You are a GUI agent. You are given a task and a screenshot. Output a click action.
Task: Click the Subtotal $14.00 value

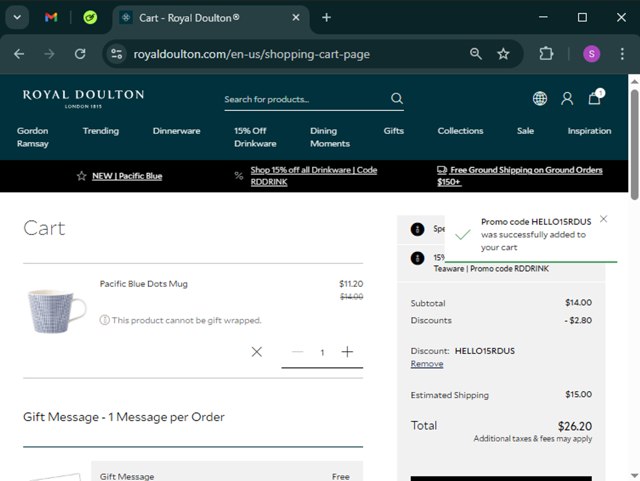pos(578,303)
